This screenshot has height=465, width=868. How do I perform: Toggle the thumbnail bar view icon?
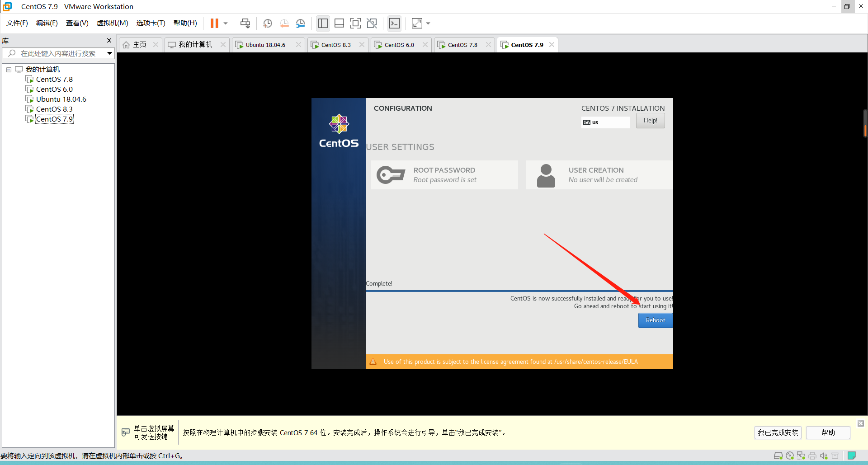pyautogui.click(x=339, y=23)
